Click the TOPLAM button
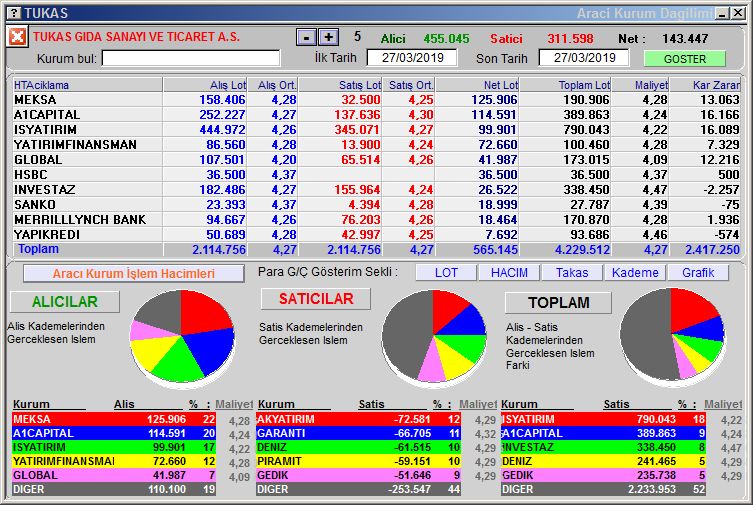 coord(559,302)
